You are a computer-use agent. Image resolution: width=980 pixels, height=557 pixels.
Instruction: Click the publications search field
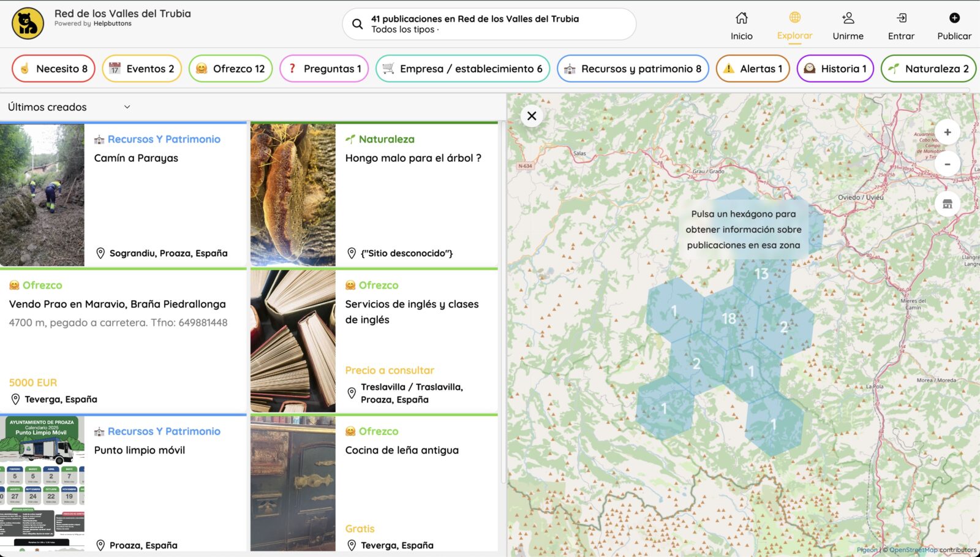pyautogui.click(x=489, y=24)
